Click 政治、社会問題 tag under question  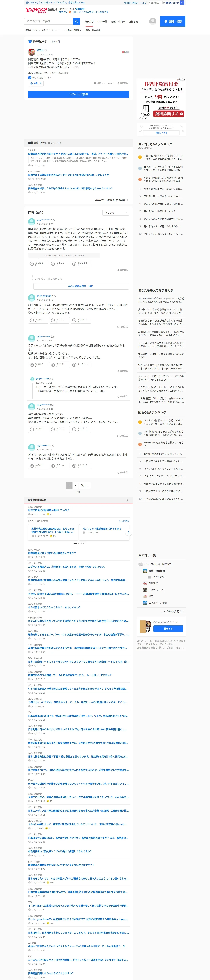click(35, 73)
